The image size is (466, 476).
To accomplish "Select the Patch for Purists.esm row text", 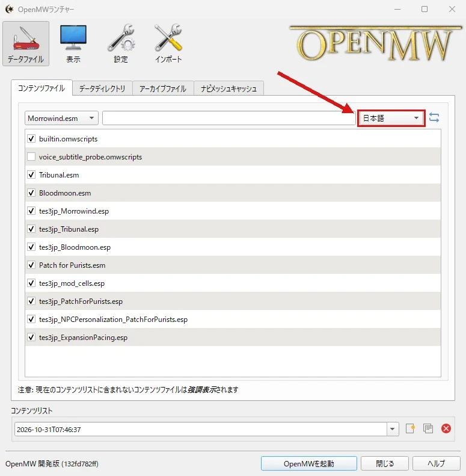I will click(72, 265).
